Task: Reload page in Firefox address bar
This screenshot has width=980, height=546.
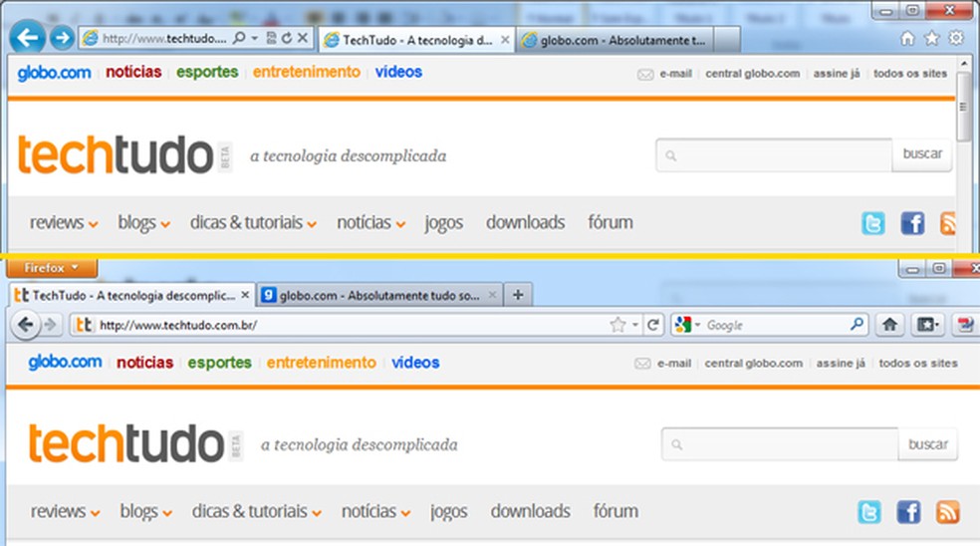Action: [x=653, y=325]
